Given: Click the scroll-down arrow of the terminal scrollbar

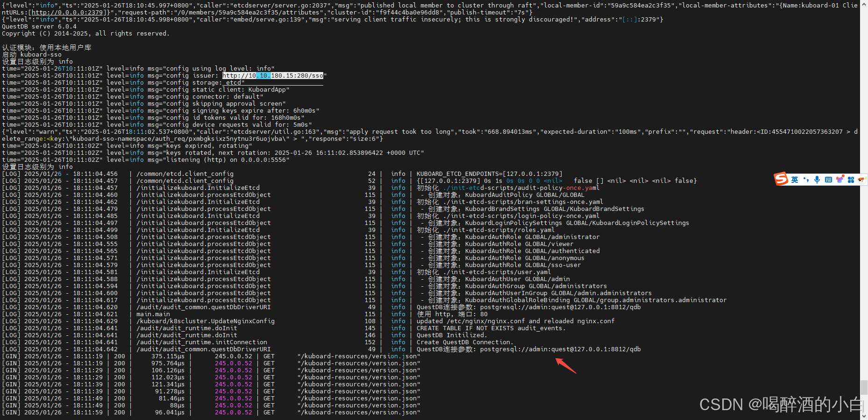Looking at the screenshot, I should 864,416.
